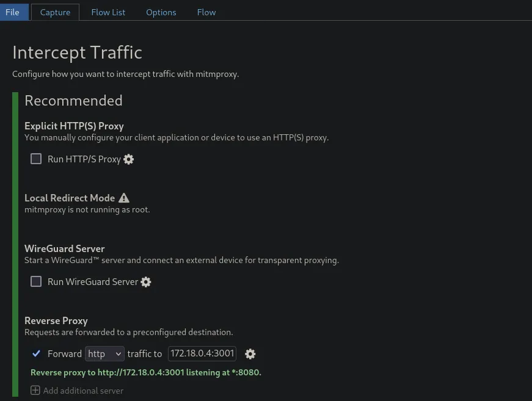Viewport: 532px width, 401px height.
Task: Open the Options tab
Action: (161, 12)
